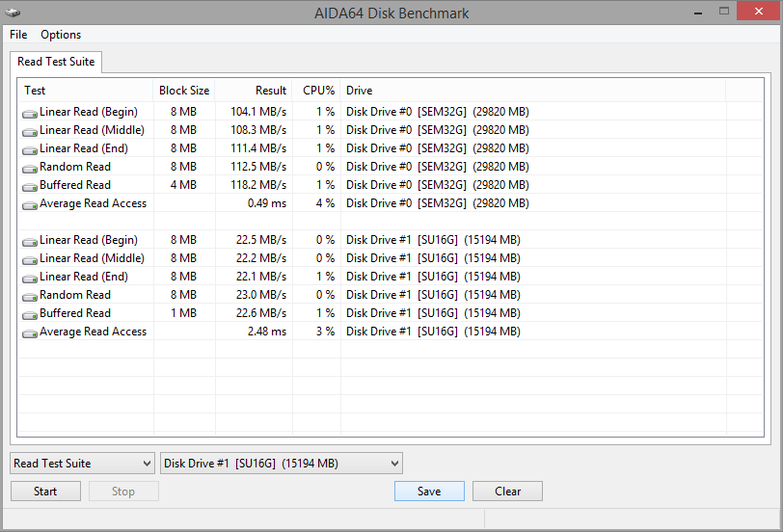
Task: Click drive icon for SEM32G Linear Read (Middle)
Action: tap(30, 132)
